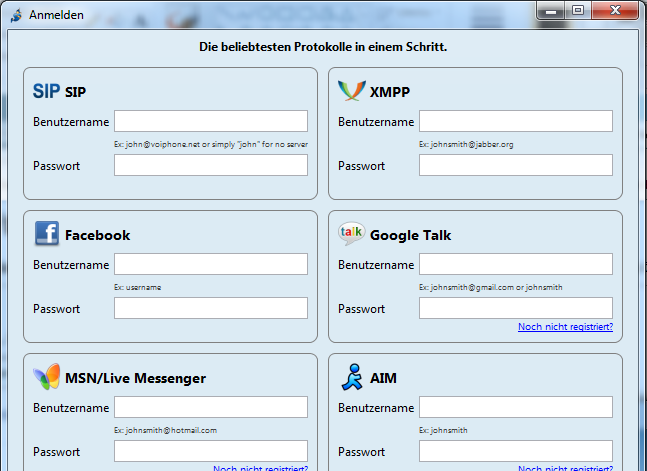
Task: Click 'Ex: johnsmith' hint under AIM
Action: (x=443, y=430)
